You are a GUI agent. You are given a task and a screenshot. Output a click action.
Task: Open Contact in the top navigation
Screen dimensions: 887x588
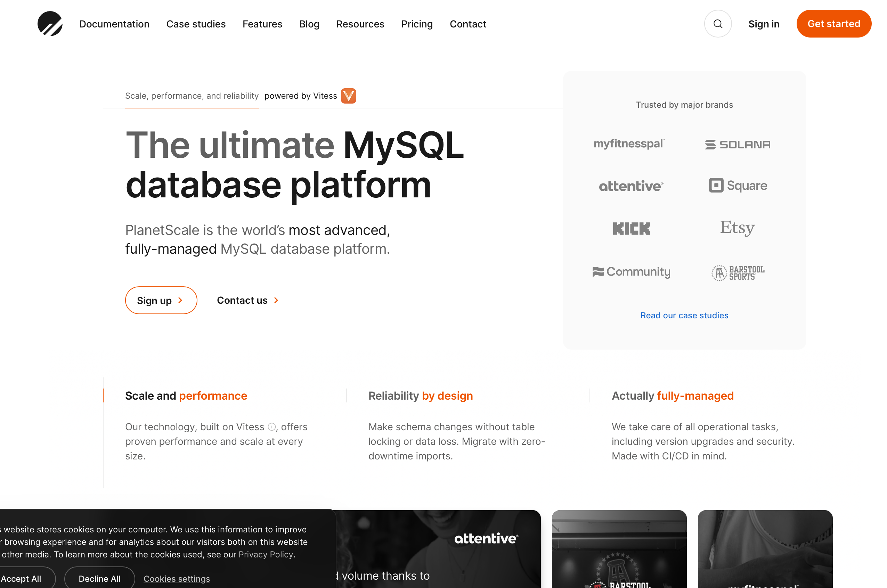(x=468, y=24)
